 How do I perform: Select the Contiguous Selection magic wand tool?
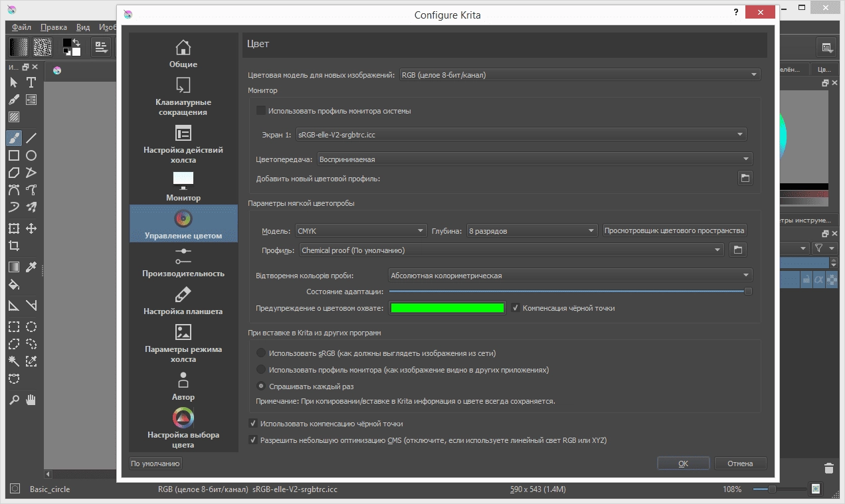click(13, 362)
